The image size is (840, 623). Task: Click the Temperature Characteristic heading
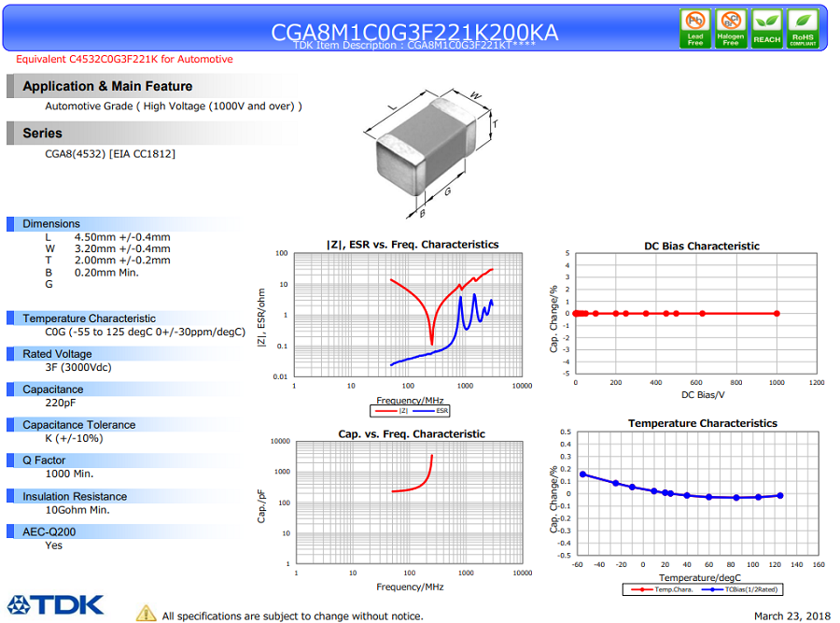click(89, 319)
